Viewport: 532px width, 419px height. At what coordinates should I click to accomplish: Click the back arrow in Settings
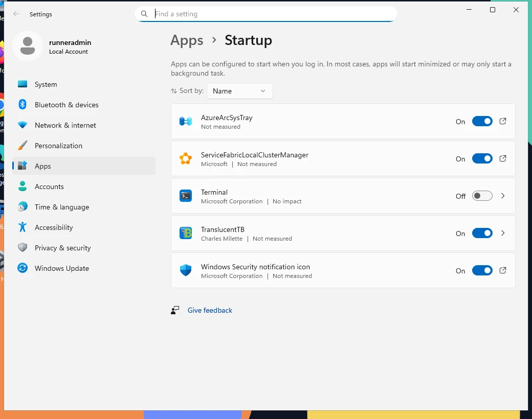[x=16, y=14]
